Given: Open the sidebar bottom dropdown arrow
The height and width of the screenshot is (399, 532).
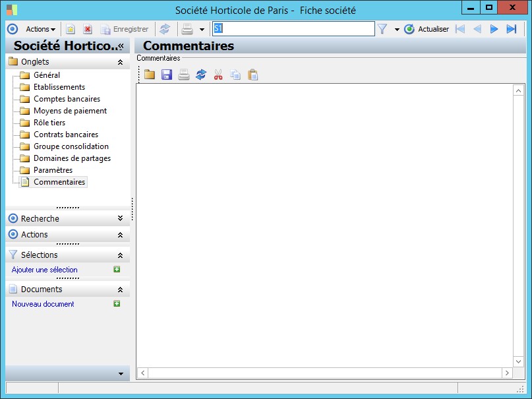Looking at the screenshot, I should pyautogui.click(x=121, y=374).
